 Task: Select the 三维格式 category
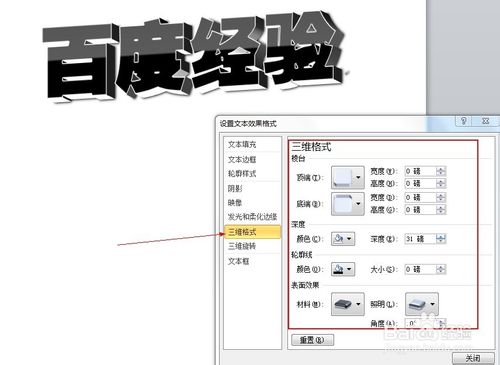253,232
